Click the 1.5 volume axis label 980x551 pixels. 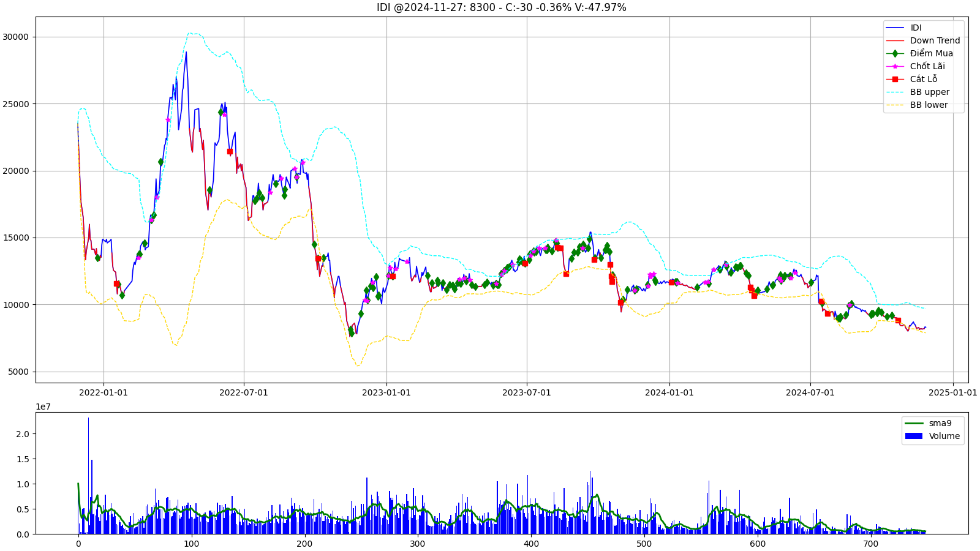point(22,459)
